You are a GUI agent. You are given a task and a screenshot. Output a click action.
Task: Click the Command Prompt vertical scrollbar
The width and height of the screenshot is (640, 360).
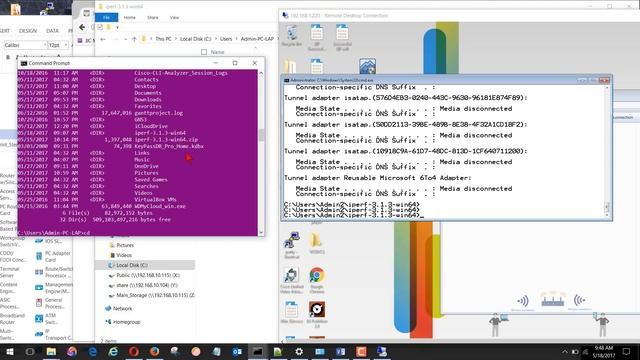point(261,152)
